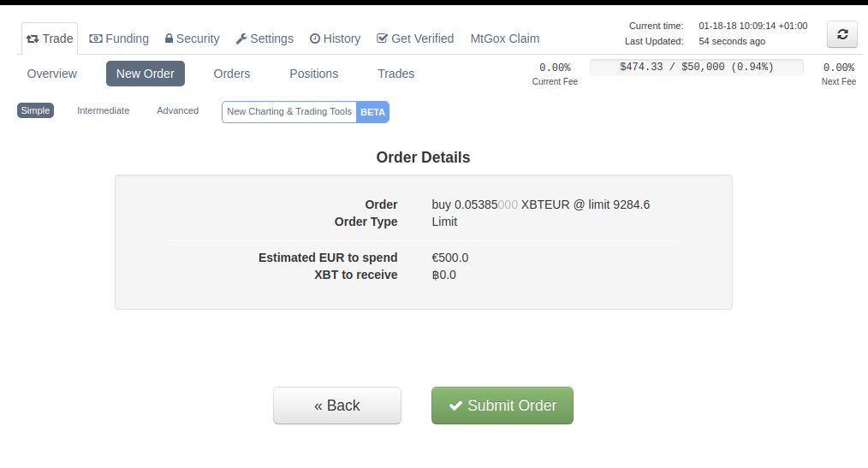The image size is (868, 468).
Task: Switch to Advanced order mode
Action: [x=177, y=110]
